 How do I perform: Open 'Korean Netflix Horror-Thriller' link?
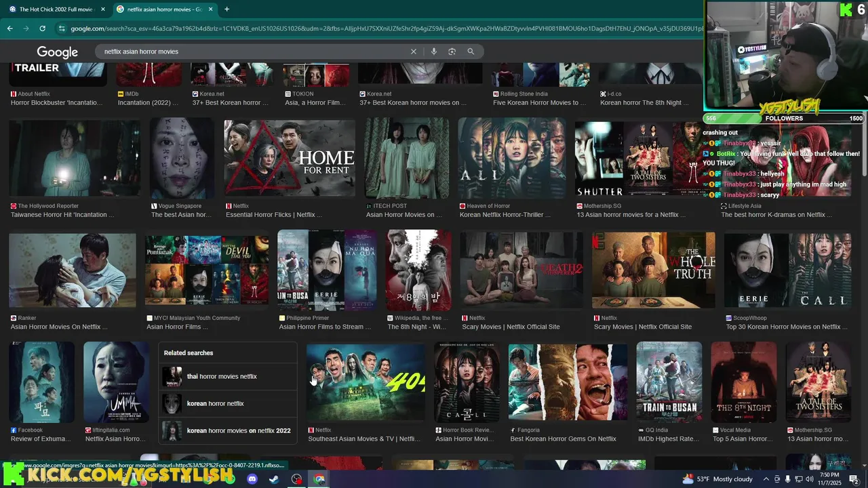tap(505, 215)
